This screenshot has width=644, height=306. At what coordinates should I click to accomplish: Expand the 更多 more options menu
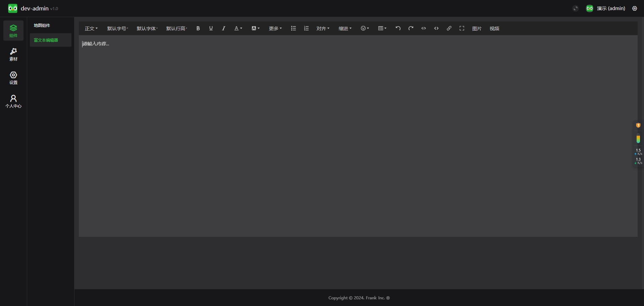tap(275, 29)
